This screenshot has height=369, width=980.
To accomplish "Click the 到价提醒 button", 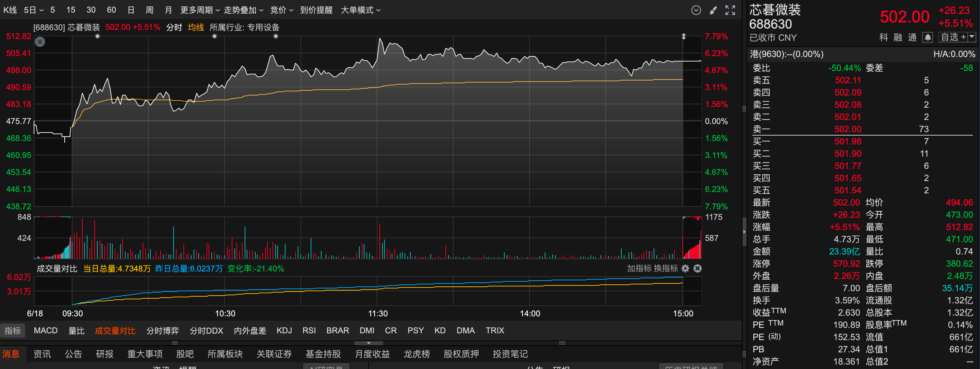I will point(316,10).
